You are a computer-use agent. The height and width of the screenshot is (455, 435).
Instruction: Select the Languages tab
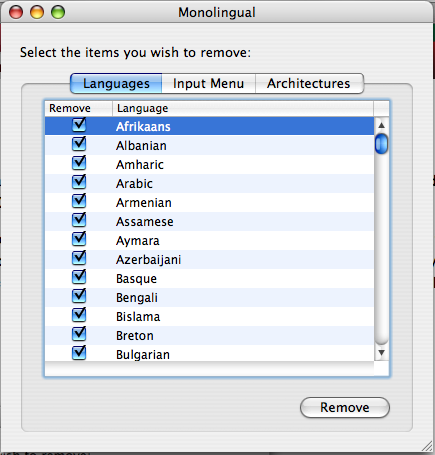point(116,83)
